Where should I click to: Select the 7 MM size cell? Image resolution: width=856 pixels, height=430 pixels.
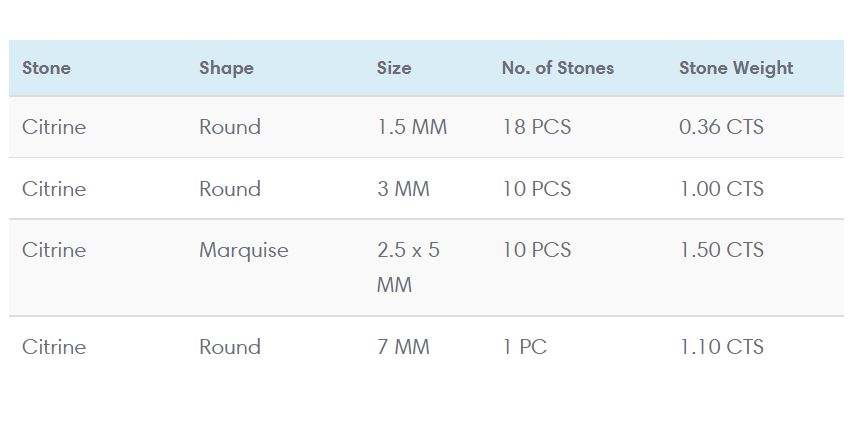point(403,347)
